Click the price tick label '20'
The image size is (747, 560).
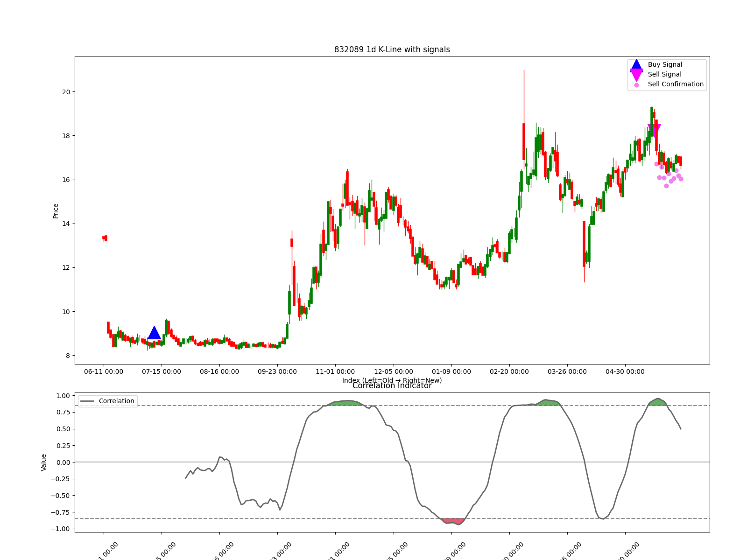pos(66,92)
